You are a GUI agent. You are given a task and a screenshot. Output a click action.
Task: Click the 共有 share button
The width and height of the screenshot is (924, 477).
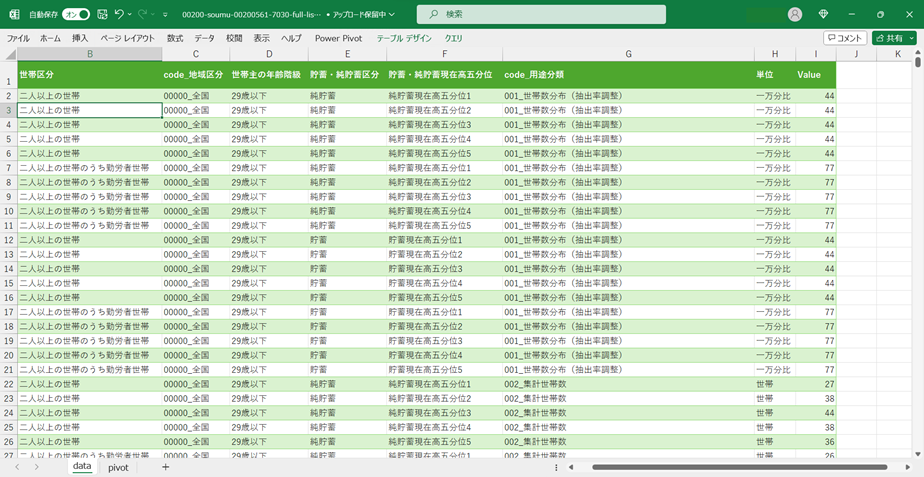point(893,38)
